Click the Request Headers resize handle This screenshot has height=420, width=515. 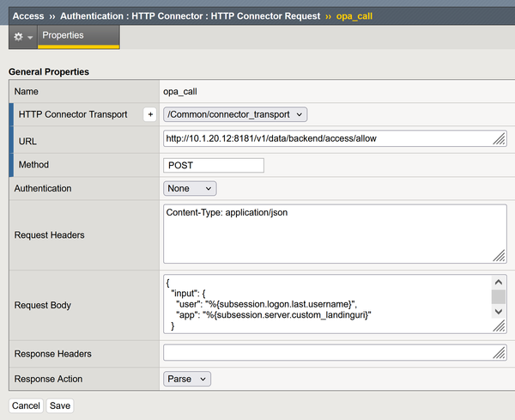point(499,255)
